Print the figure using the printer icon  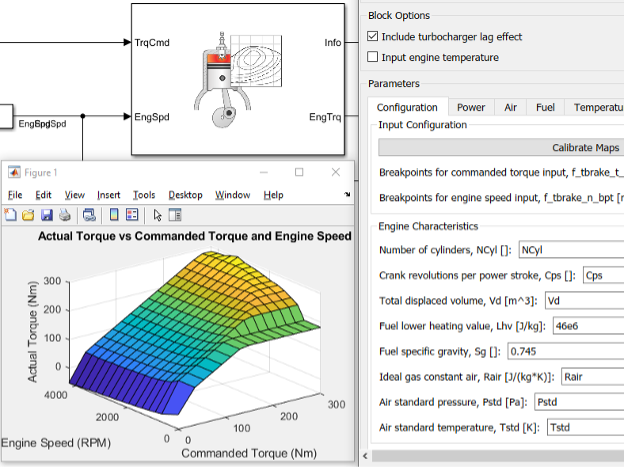point(64,214)
